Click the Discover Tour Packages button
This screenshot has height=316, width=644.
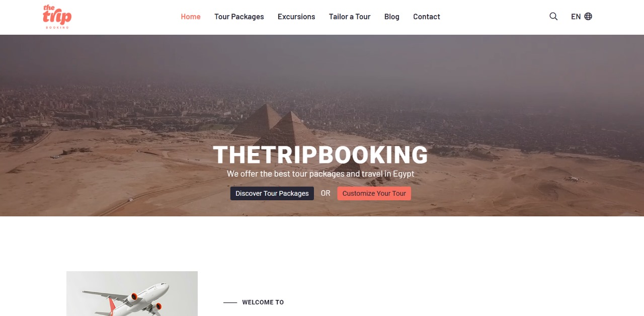click(272, 193)
